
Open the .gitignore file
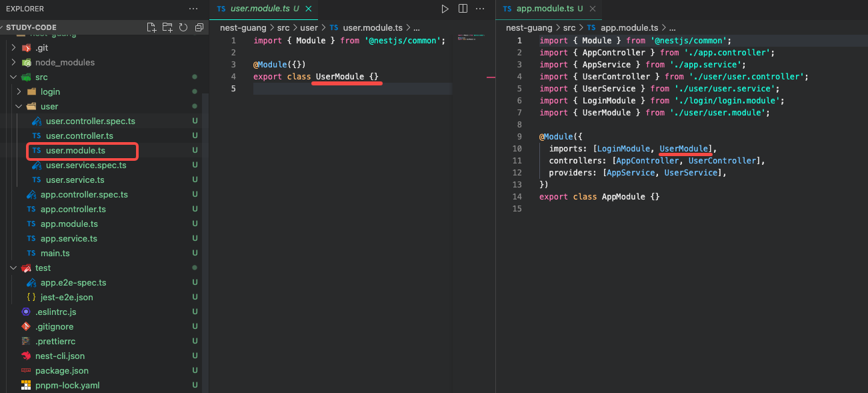pyautogui.click(x=104, y=327)
